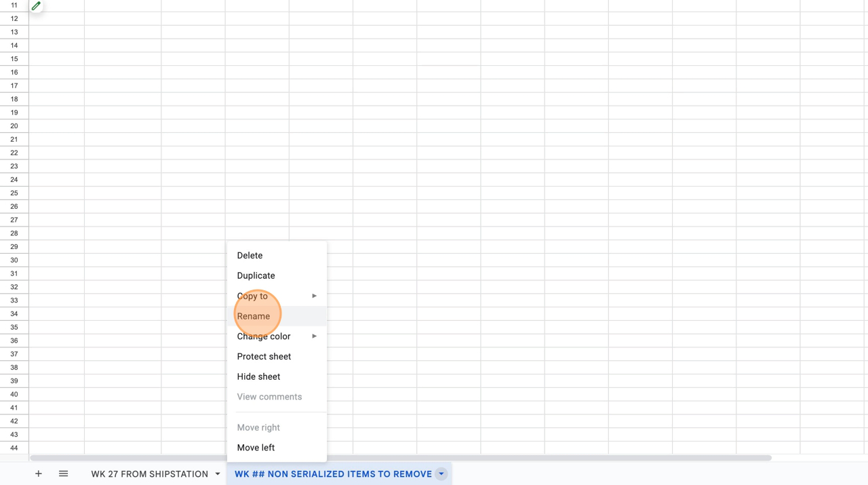Click the horizontal scrollbar at bottom

pyautogui.click(x=400, y=458)
